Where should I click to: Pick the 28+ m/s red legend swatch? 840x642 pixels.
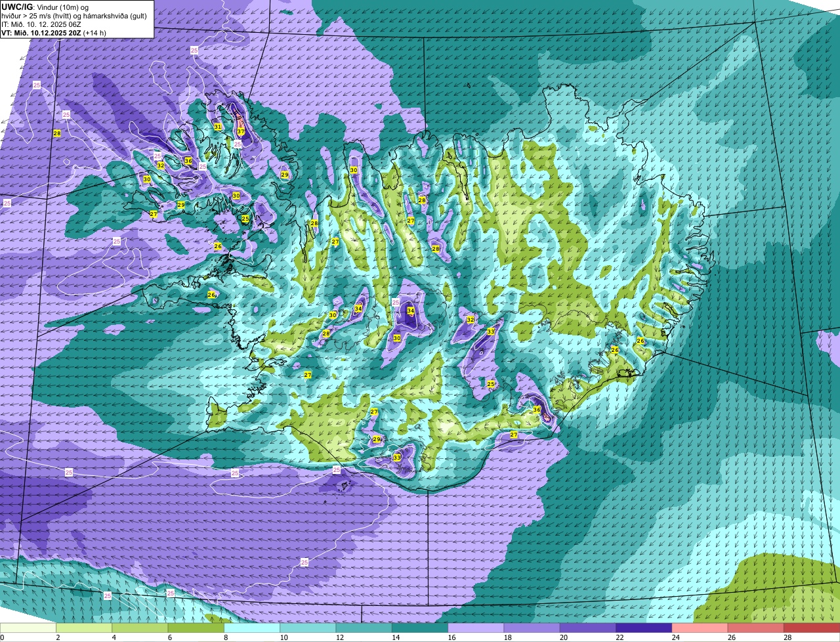tap(812, 628)
